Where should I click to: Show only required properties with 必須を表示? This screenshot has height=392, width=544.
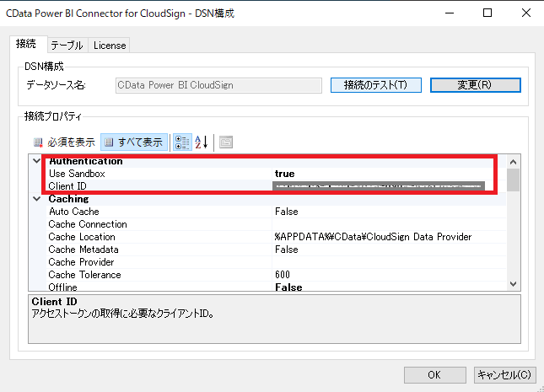(x=64, y=142)
